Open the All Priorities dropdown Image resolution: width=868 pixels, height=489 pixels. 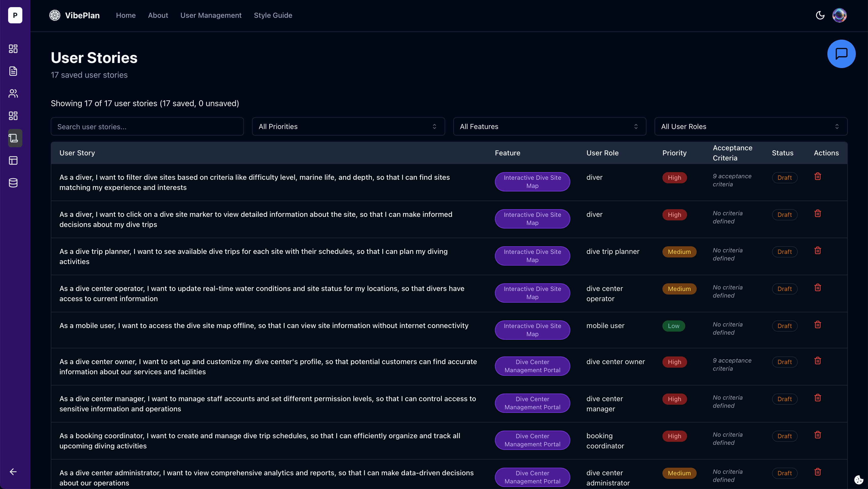pos(348,126)
